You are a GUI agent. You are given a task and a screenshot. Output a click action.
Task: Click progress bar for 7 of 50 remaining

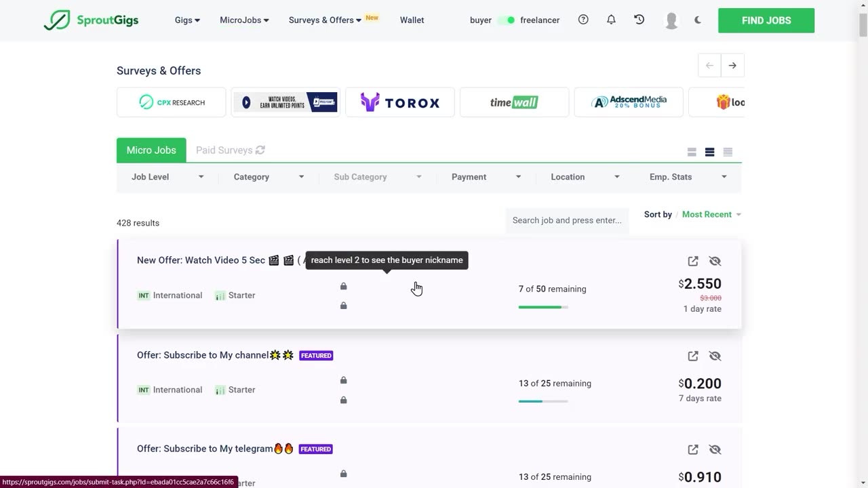[543, 307]
